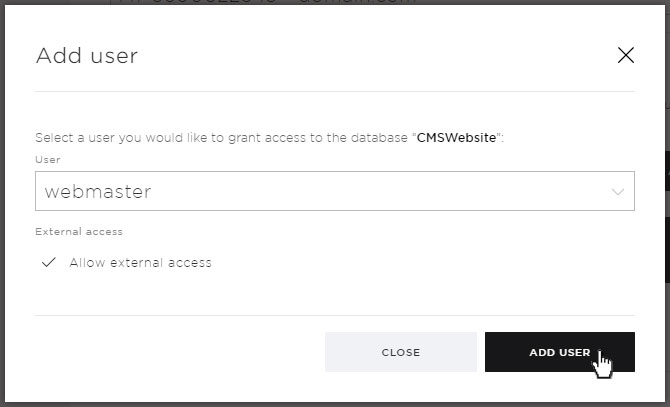
Task: Disable external access for the webmaster user
Action: (x=49, y=262)
